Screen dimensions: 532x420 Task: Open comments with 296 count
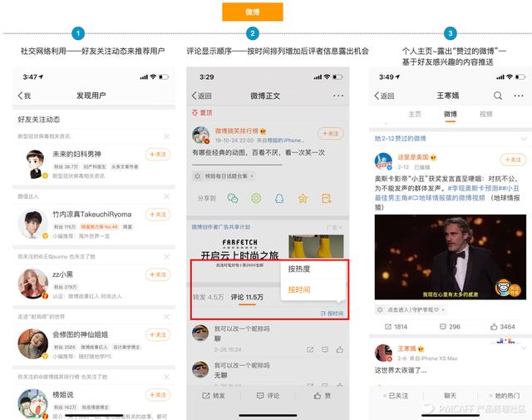click(450, 327)
